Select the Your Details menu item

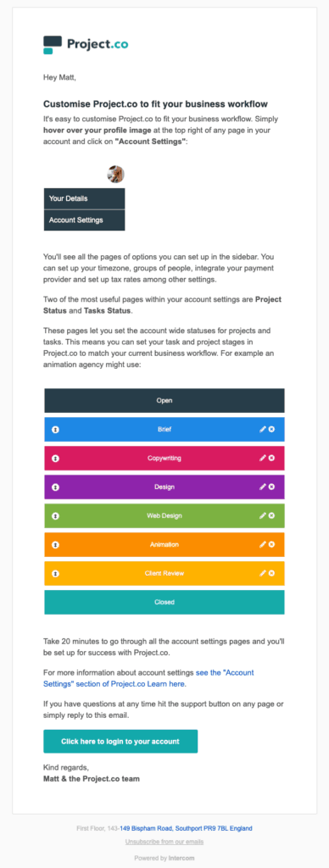(84, 198)
